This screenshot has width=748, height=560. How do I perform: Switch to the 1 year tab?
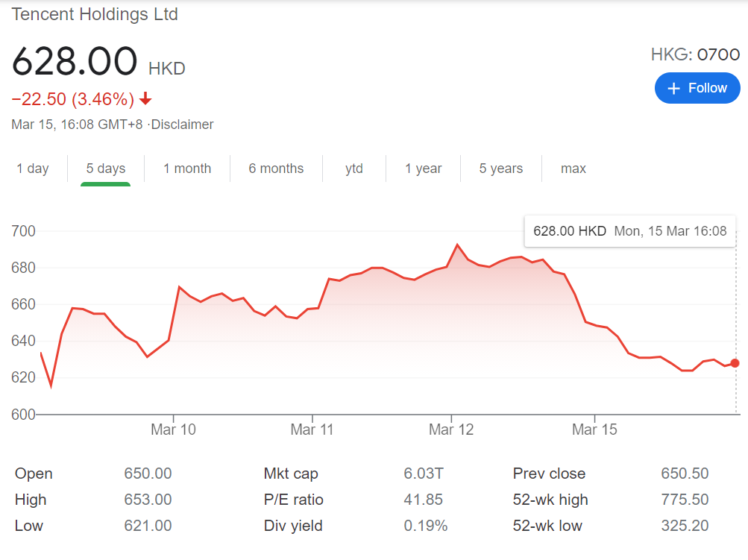423,169
